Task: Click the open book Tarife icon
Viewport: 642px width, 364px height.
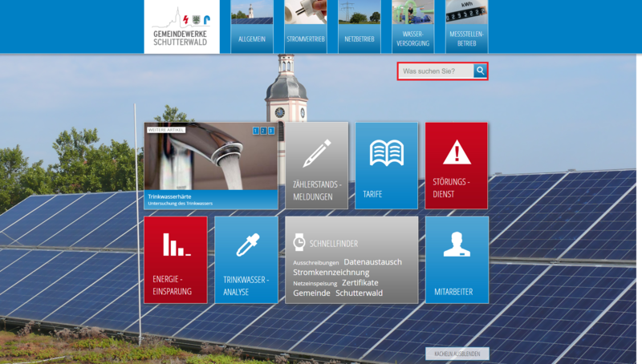Action: click(387, 153)
